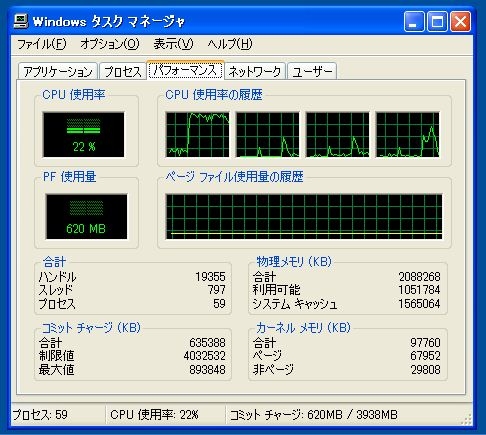Click the Task Manager title bar icon
The image size is (486, 435).
[x=20, y=22]
